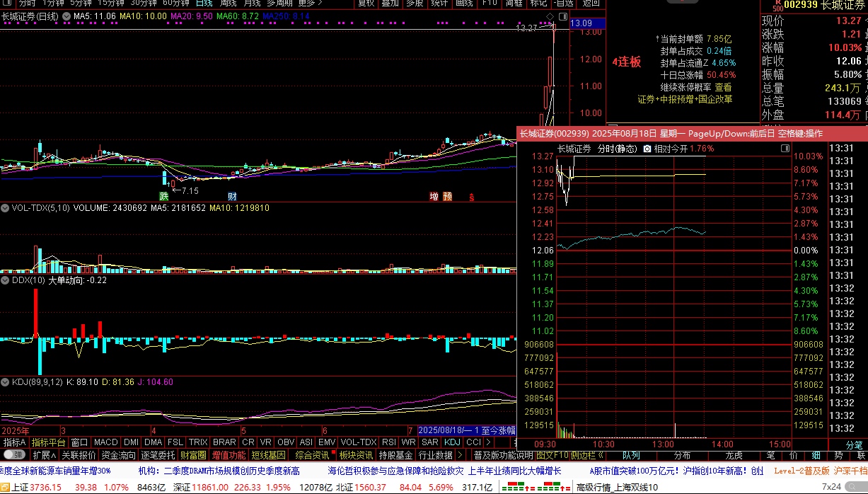868x494 pixels.
Task: Expand the 更多 periods menu
Action: click(x=311, y=4)
